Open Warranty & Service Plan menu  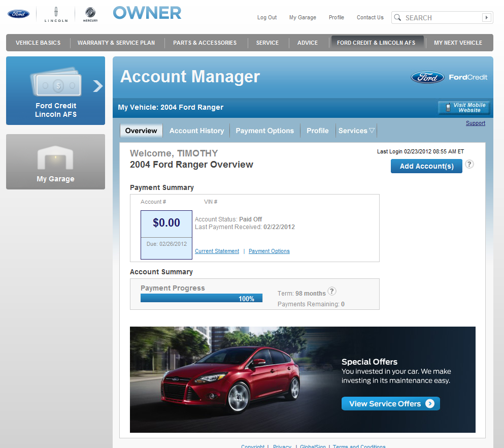[x=116, y=43]
